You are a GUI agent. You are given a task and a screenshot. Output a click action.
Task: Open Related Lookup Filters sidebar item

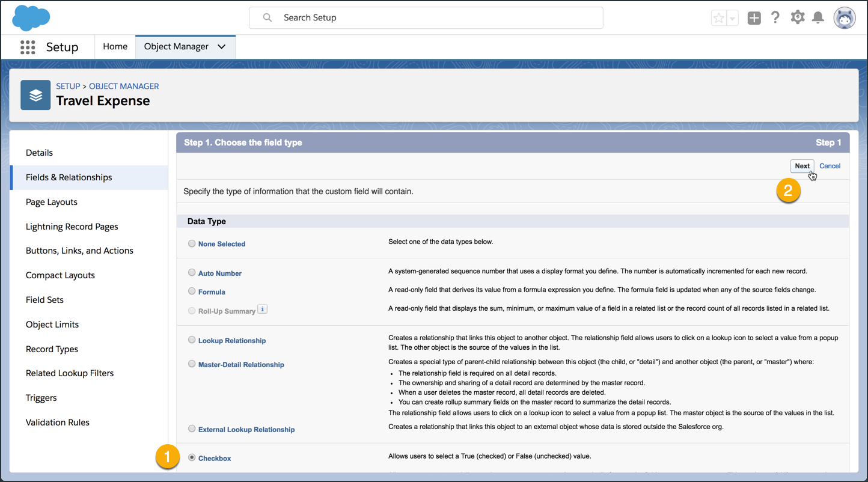[x=89, y=373]
